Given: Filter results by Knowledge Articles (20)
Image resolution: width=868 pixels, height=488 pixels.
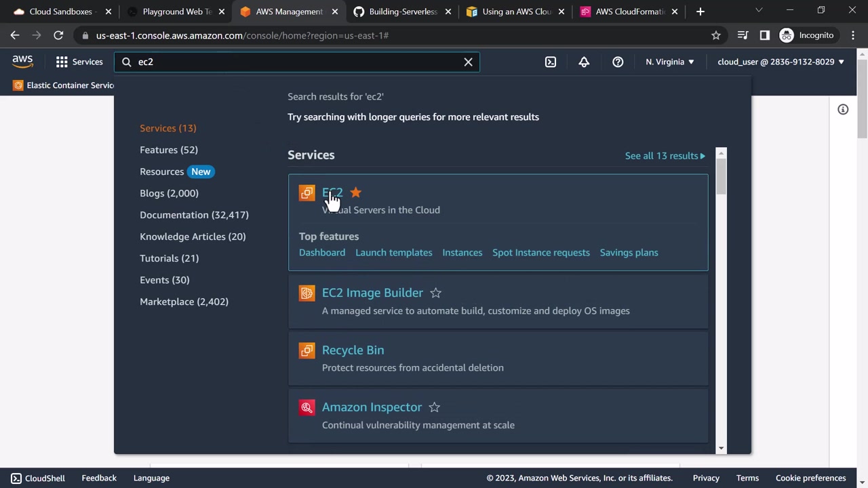Looking at the screenshot, I should click(x=193, y=237).
